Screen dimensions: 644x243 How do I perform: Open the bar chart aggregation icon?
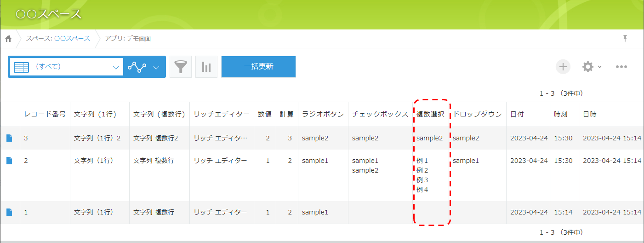click(x=206, y=67)
